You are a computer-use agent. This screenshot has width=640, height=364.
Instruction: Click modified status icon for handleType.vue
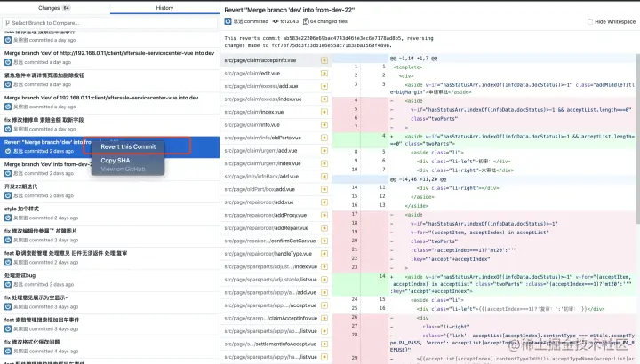pyautogui.click(x=324, y=254)
